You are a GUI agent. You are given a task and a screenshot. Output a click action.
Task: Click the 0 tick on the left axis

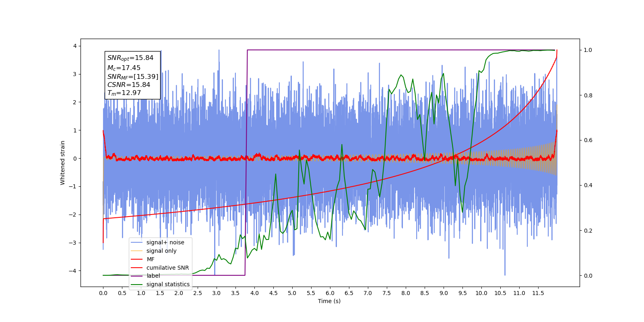point(75,159)
